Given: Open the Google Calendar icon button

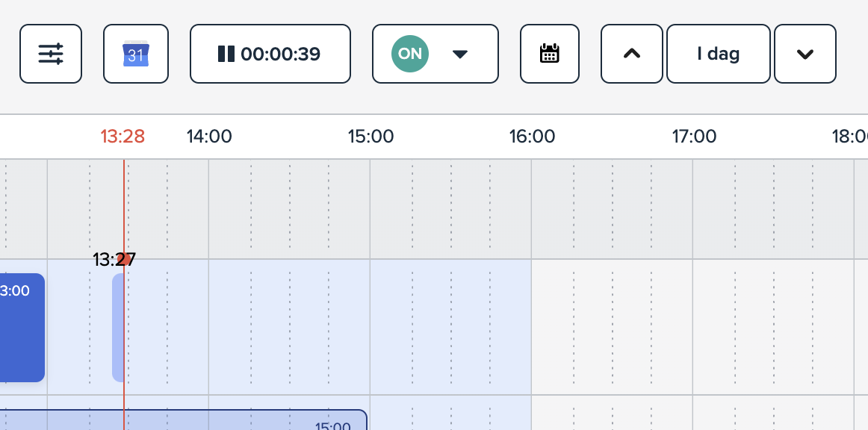Looking at the screenshot, I should [136, 54].
